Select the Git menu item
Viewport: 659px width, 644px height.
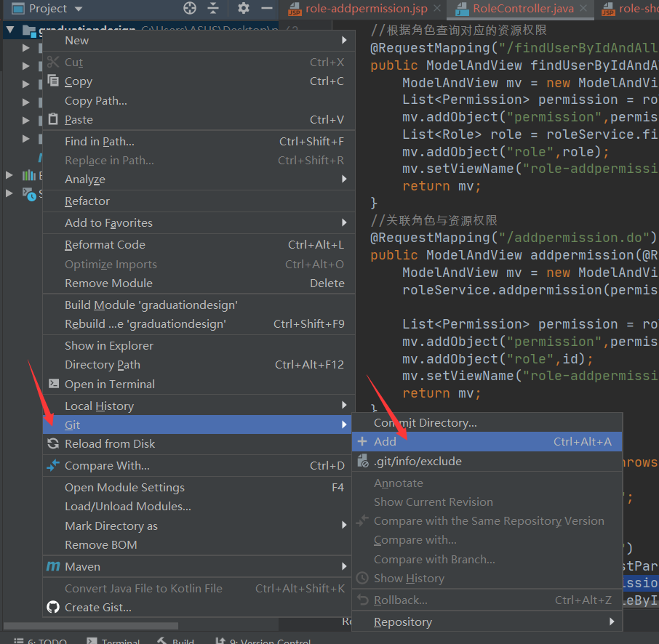[x=199, y=424]
